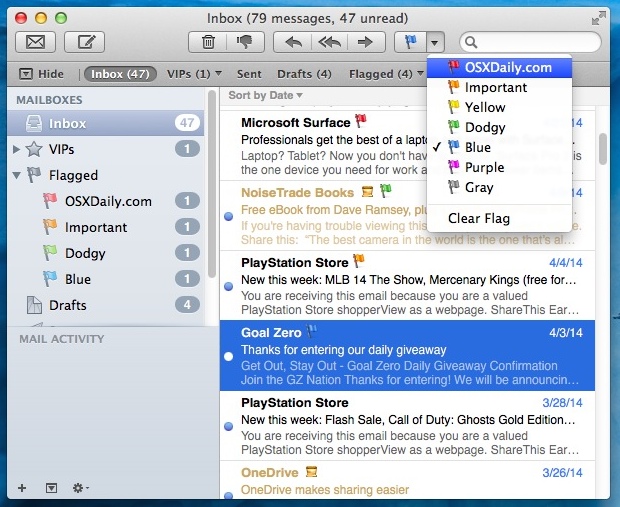This screenshot has width=620, height=507.
Task: Toggle Mail Activity pane button
Action: pyautogui.click(x=51, y=488)
